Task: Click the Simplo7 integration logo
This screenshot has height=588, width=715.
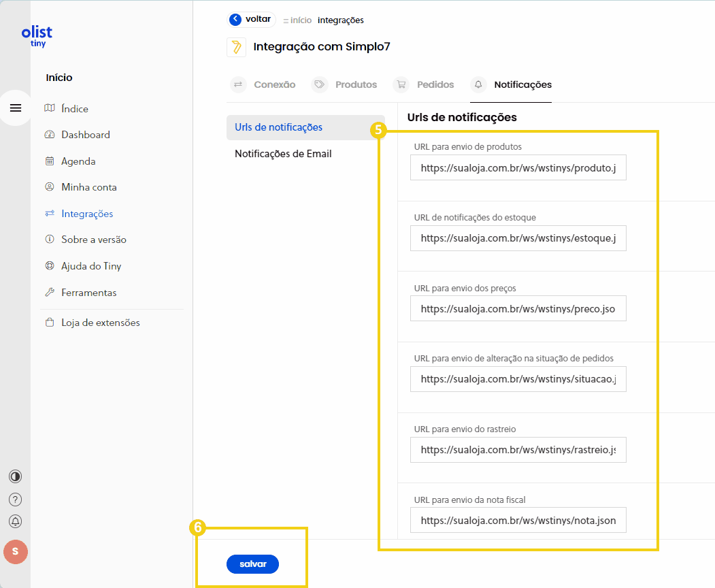Action: [236, 47]
